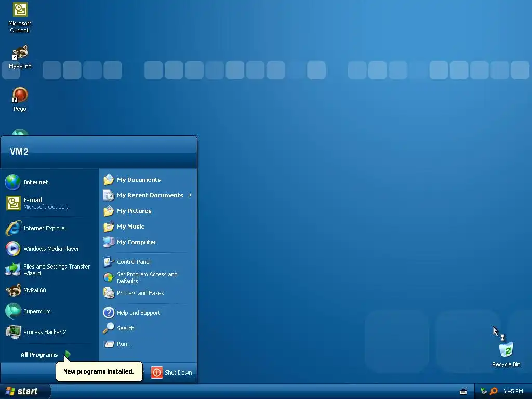Click the orange magnifier tray icon
The width and height of the screenshot is (532, 399).
(494, 391)
